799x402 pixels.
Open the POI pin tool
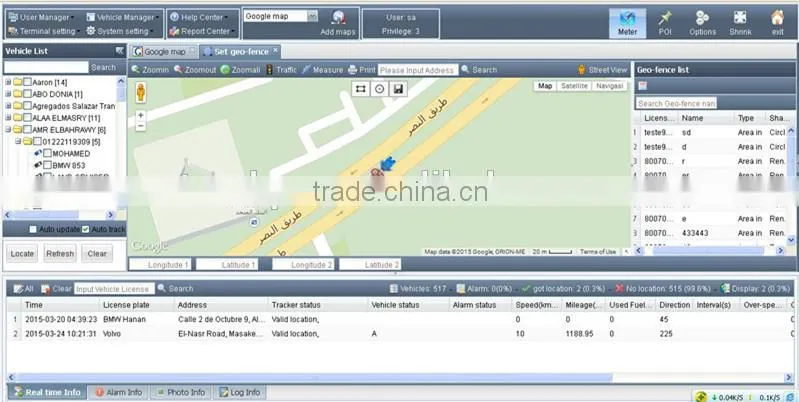tap(664, 23)
